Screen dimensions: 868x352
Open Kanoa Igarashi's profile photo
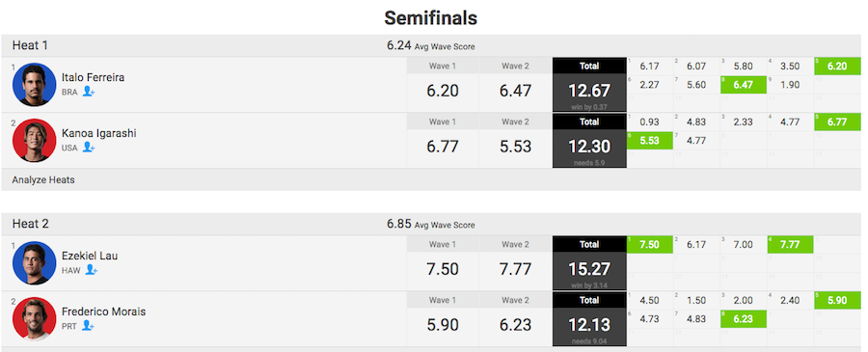35,140
